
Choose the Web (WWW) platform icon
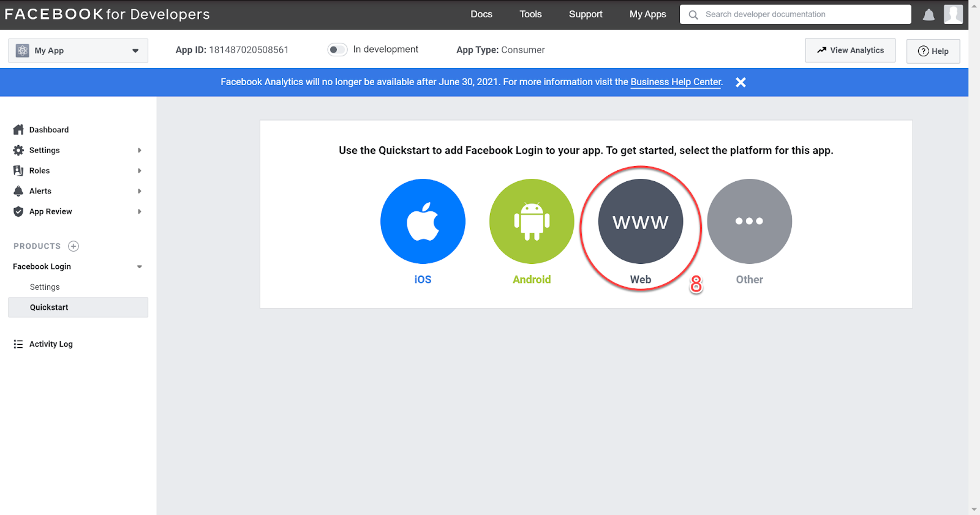pyautogui.click(x=641, y=221)
